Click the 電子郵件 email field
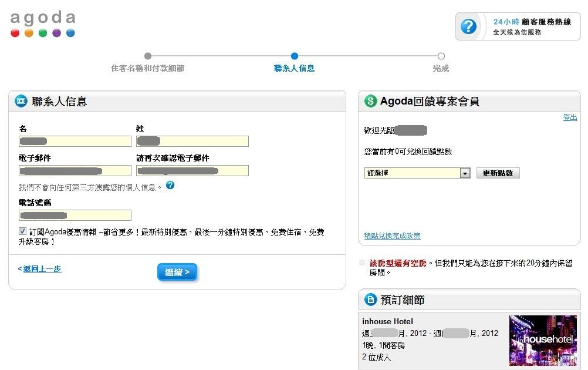 point(75,171)
